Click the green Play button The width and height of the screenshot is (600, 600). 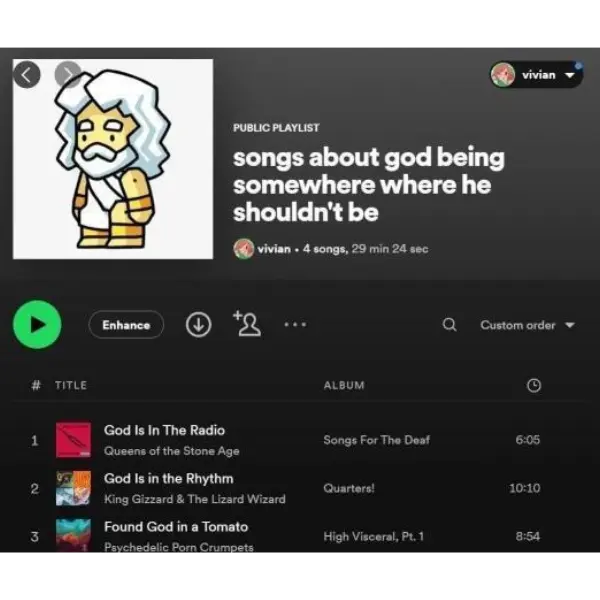tap(37, 324)
